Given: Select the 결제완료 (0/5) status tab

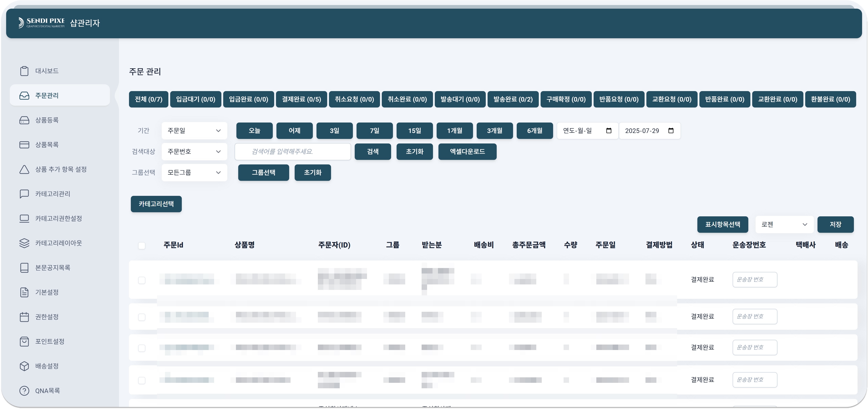Looking at the screenshot, I should [301, 99].
